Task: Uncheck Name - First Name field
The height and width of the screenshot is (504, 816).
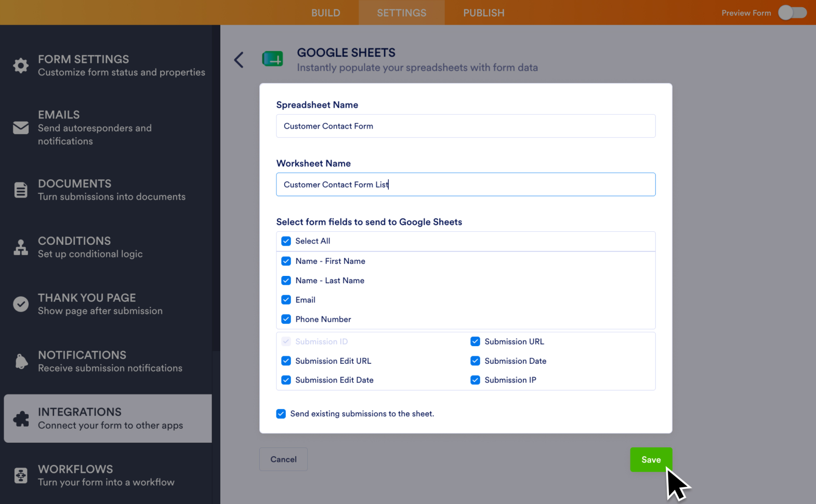Action: click(x=286, y=261)
